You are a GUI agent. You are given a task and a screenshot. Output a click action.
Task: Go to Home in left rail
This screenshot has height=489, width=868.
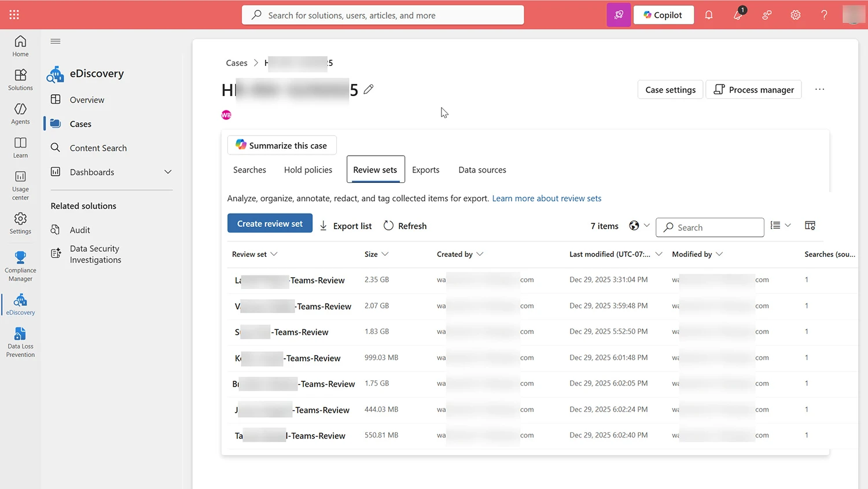pyautogui.click(x=20, y=46)
